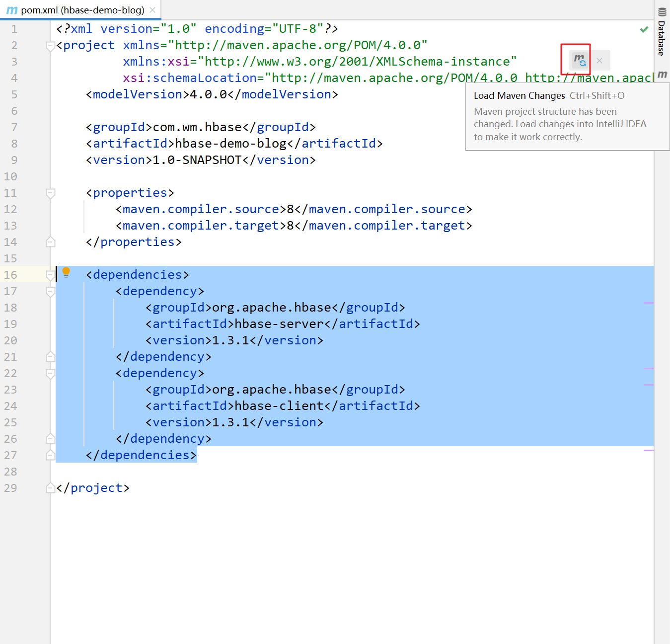Viewport: 670px width, 644px height.
Task: Click fold end marker at line 27
Action: [50, 455]
